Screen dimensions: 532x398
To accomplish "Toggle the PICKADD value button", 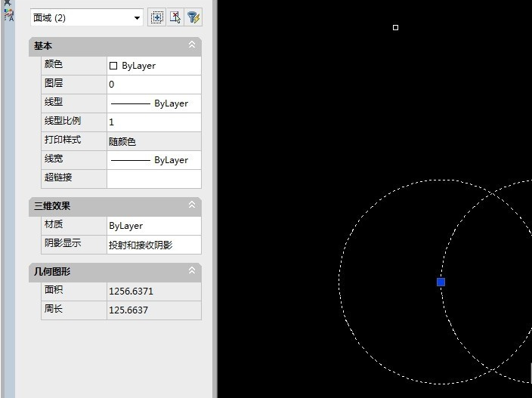I will click(157, 17).
